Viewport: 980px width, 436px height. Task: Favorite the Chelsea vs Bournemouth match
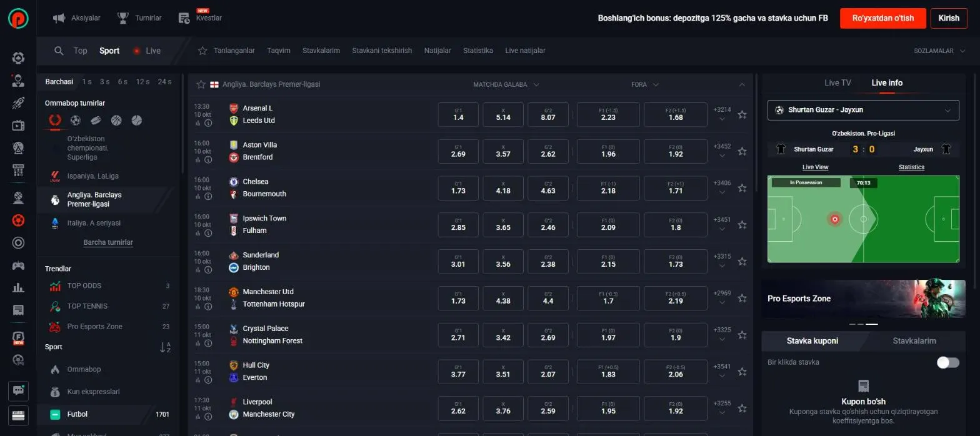pyautogui.click(x=742, y=188)
